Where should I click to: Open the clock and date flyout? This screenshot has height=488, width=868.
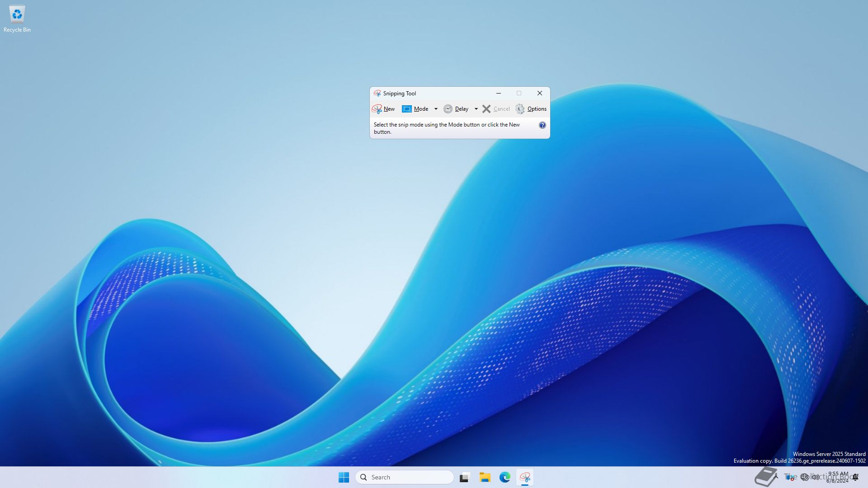pos(838,477)
